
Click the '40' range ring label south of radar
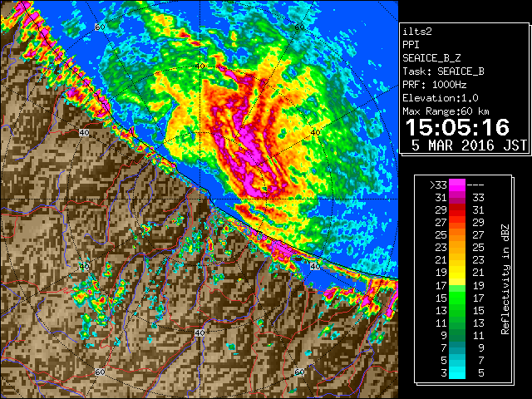[x=199, y=332]
